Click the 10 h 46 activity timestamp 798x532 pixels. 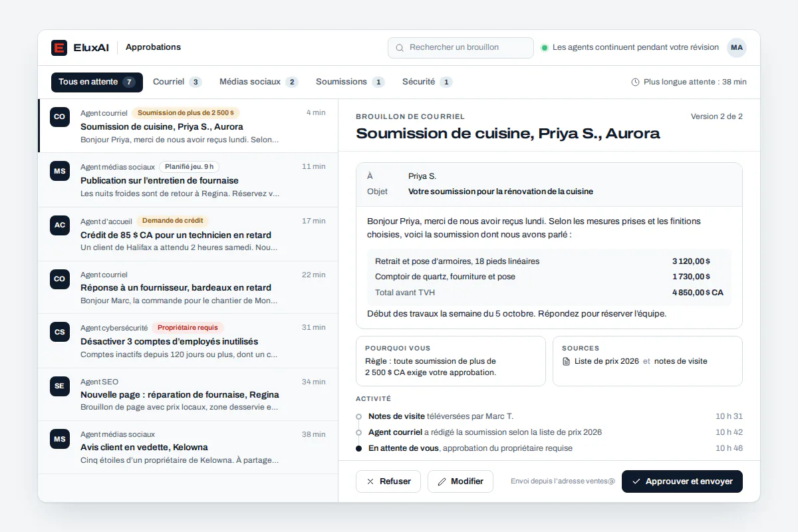[x=729, y=448]
